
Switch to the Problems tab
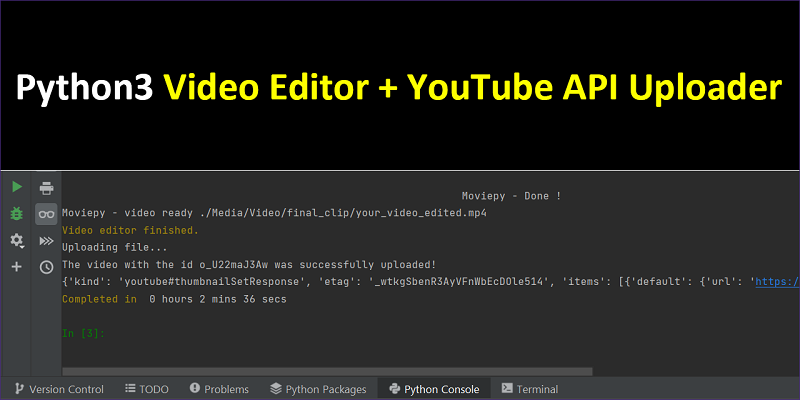click(219, 389)
